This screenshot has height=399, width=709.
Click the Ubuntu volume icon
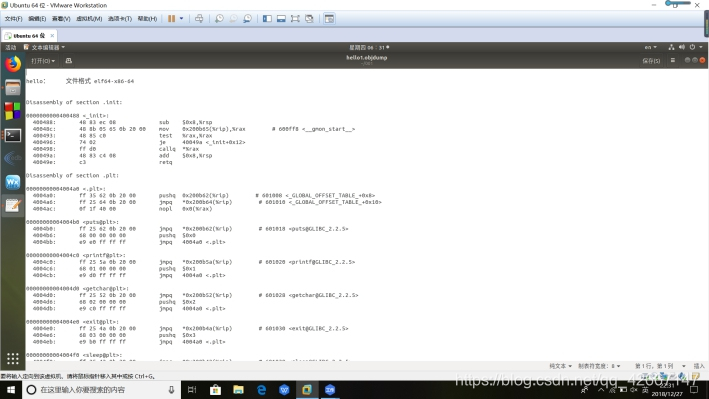[x=682, y=47]
